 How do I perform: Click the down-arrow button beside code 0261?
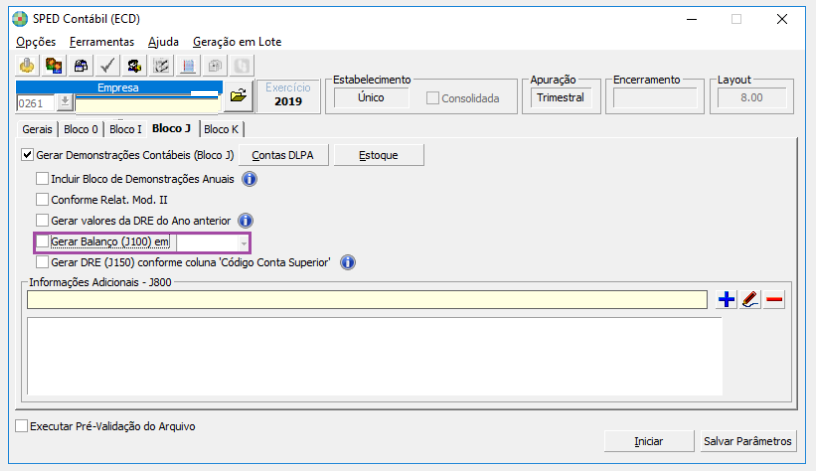(x=65, y=102)
